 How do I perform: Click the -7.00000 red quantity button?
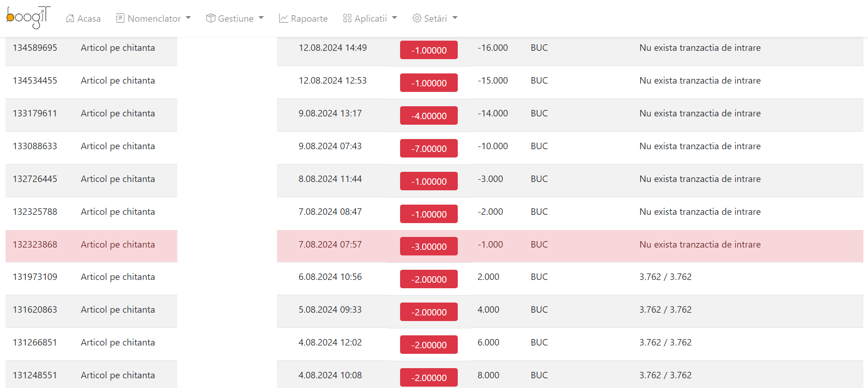[429, 148]
